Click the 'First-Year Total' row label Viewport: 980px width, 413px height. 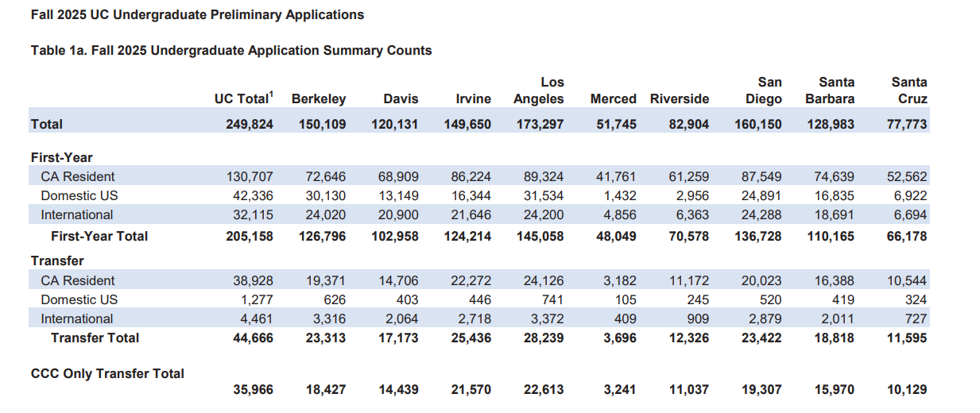pos(99,236)
